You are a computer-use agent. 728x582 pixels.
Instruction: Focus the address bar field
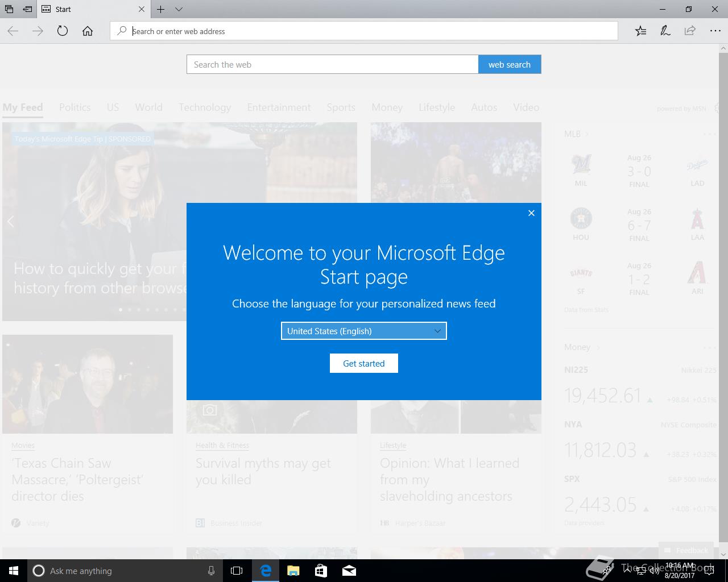(x=364, y=31)
